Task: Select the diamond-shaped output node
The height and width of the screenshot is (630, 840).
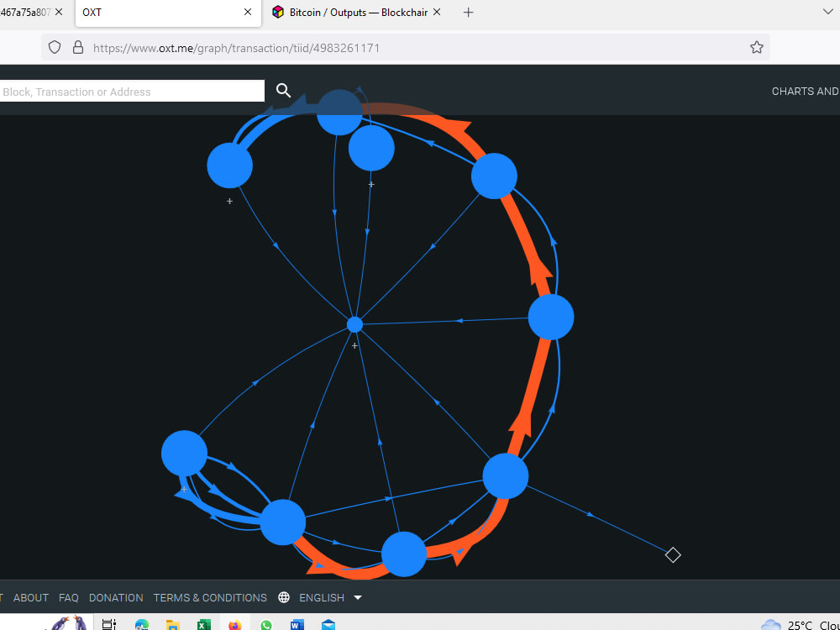Action: point(673,554)
